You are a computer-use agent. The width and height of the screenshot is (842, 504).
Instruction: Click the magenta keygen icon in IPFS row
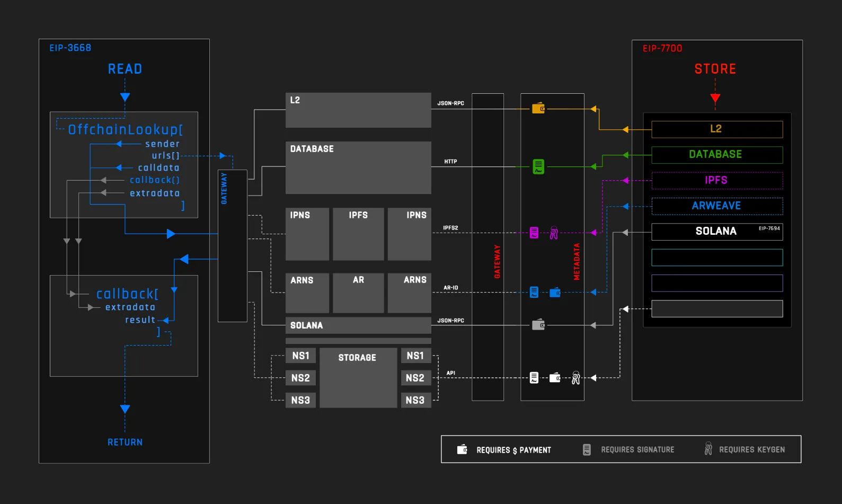pyautogui.click(x=554, y=233)
